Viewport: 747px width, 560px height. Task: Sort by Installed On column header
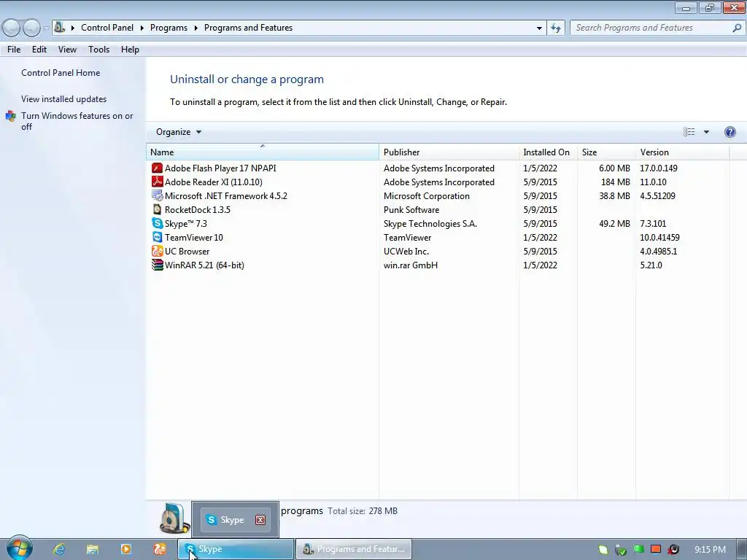point(548,152)
